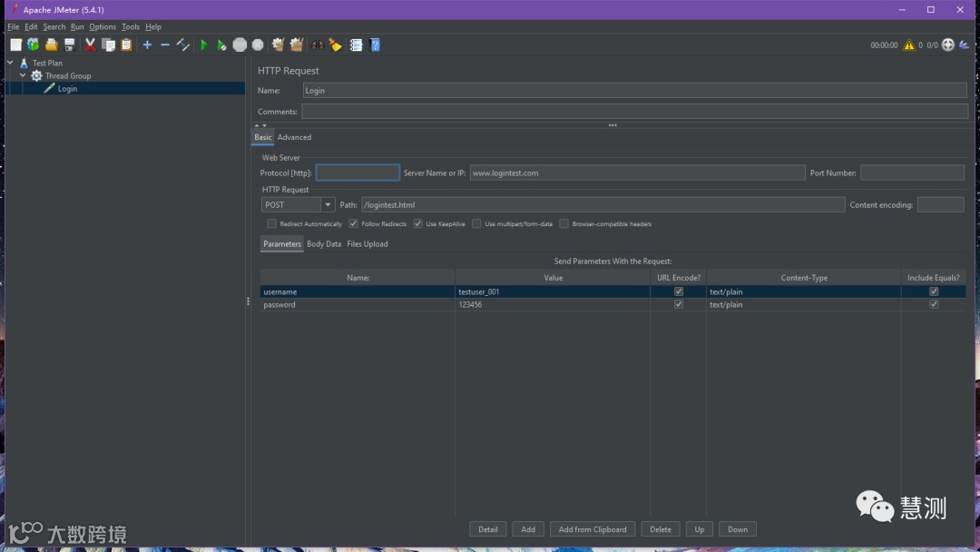This screenshot has width=980, height=552.
Task: Click the Clear All results icon
Action: (x=296, y=44)
